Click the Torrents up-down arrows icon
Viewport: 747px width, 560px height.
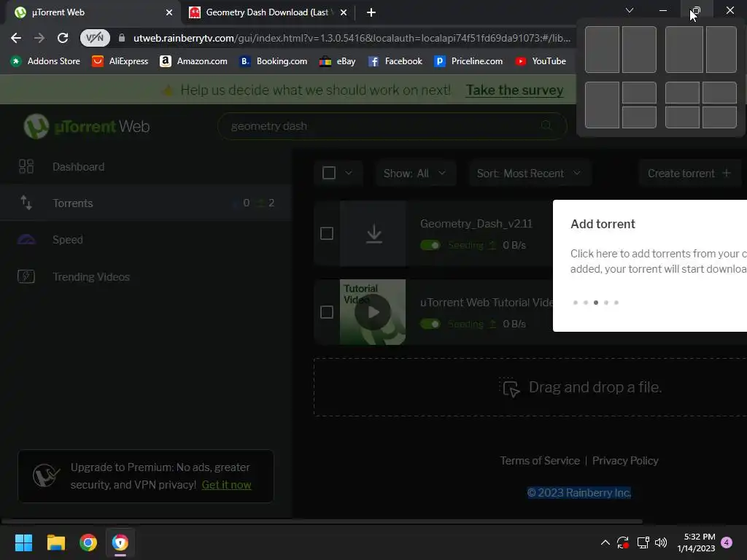(26, 203)
